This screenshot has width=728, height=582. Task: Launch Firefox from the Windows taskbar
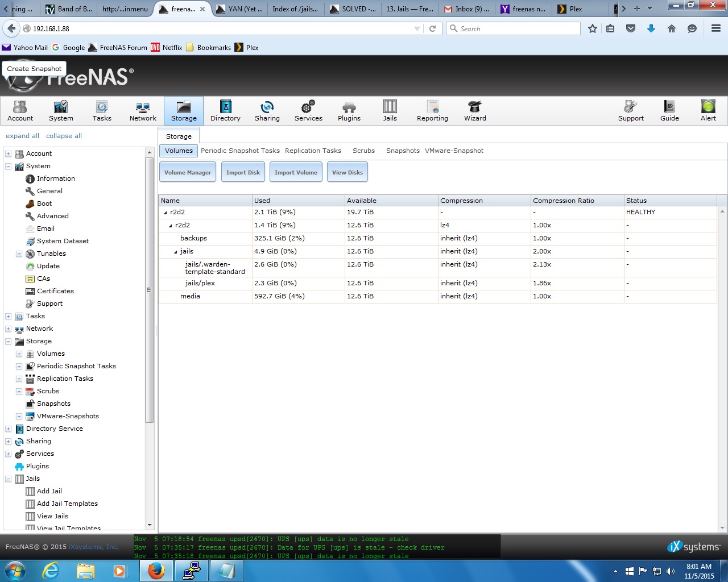(x=156, y=571)
